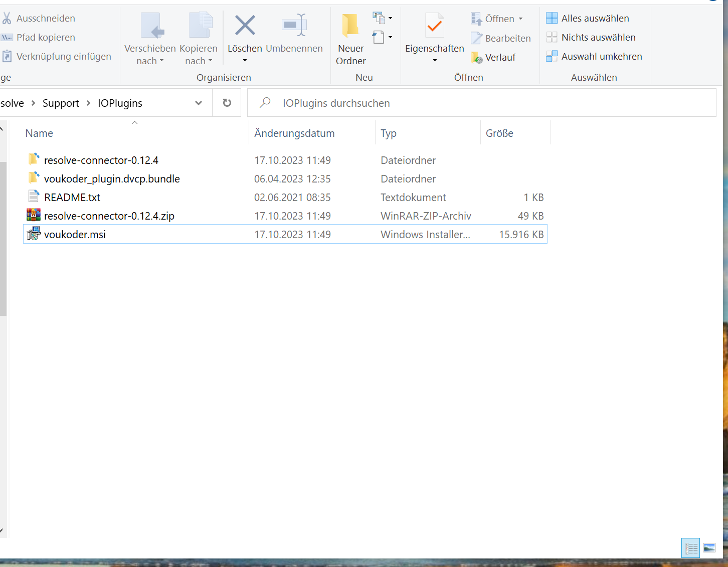Click the Verlauf history icon
Viewport: 728px width, 567px height.
tap(477, 58)
